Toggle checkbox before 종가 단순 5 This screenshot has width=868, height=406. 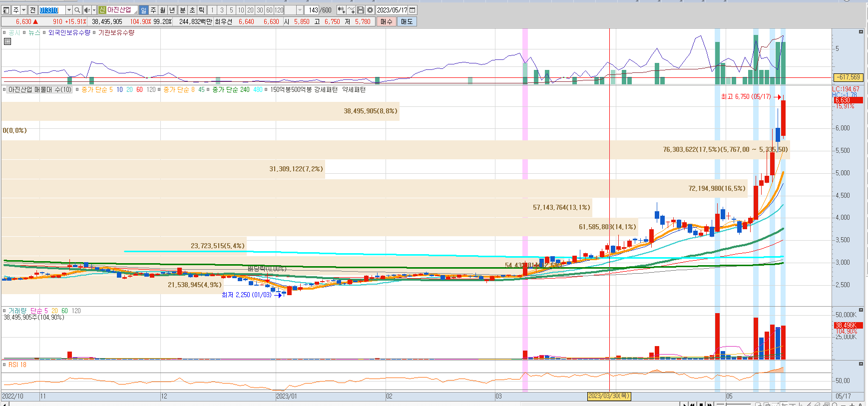77,89
